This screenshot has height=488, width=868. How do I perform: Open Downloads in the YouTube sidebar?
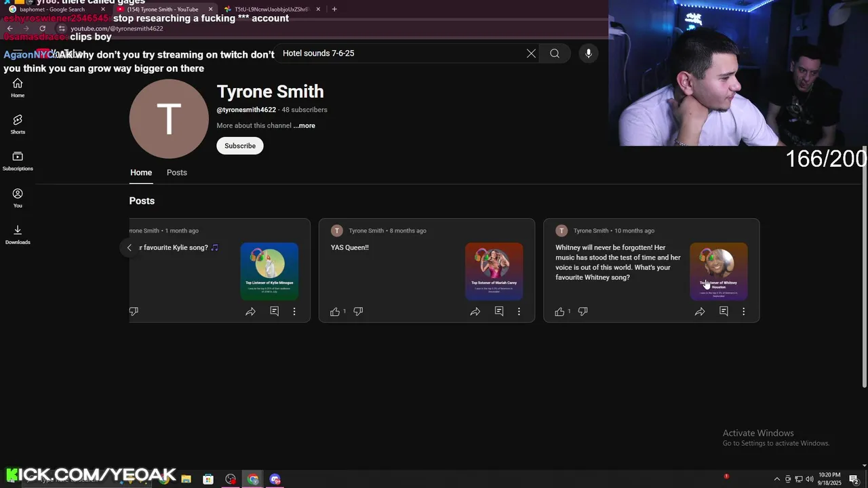(18, 235)
